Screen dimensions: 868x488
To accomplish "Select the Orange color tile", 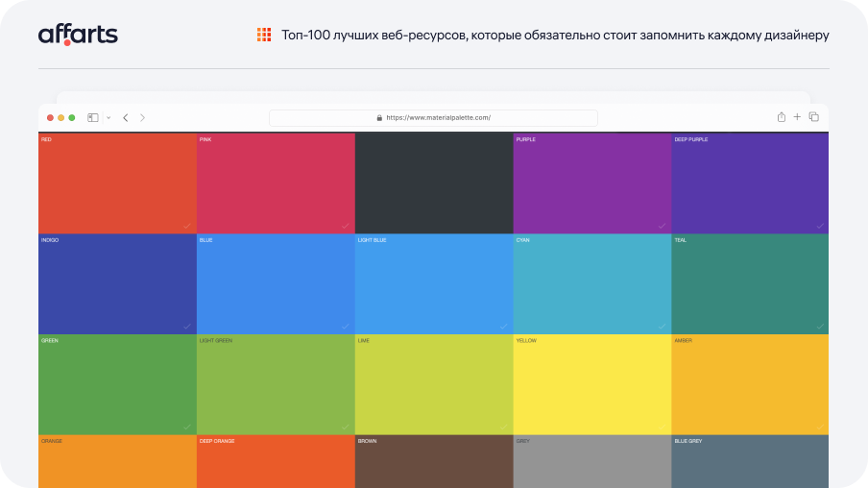I will click(117, 461).
